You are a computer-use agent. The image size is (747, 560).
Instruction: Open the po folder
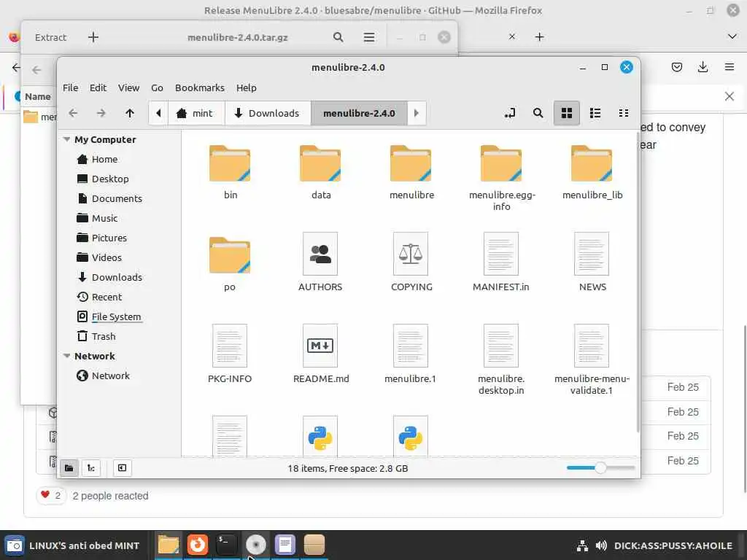click(230, 263)
